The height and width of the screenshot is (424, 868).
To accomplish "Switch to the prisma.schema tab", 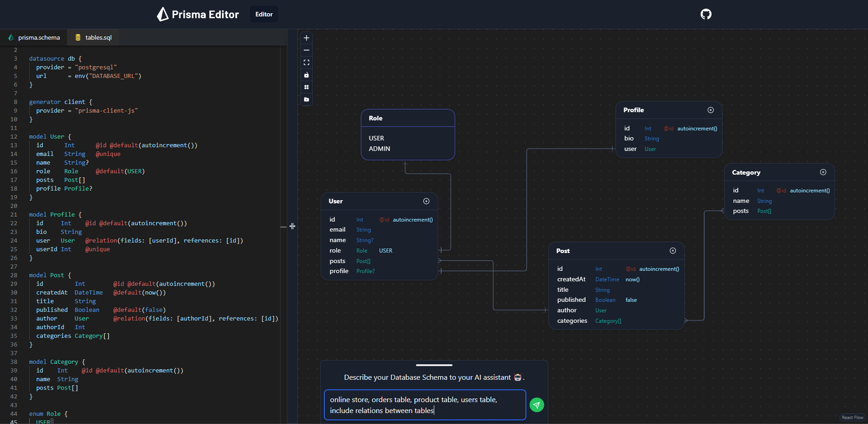I will (x=34, y=37).
